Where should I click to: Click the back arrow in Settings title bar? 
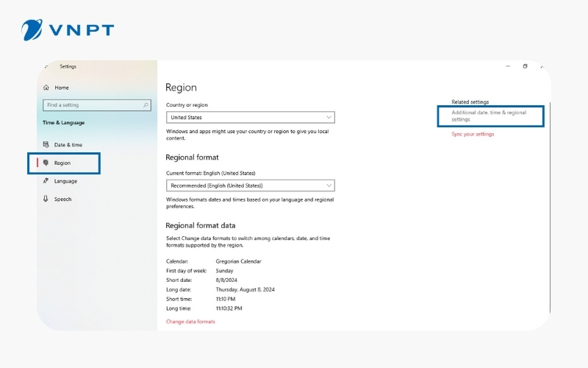point(48,67)
